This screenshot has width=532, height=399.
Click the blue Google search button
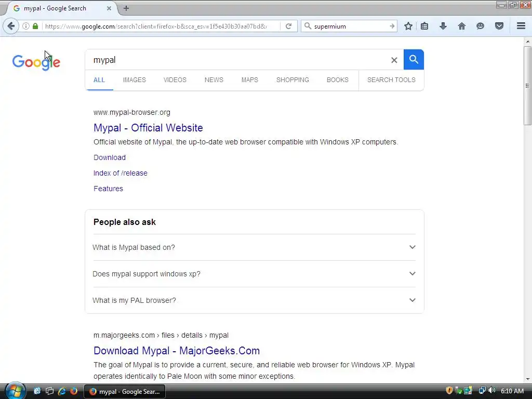point(414,59)
